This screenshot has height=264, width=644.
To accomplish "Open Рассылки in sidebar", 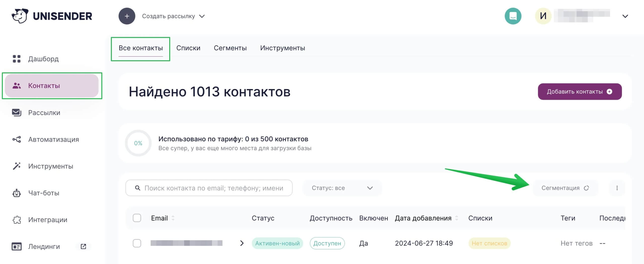I will click(x=44, y=113).
